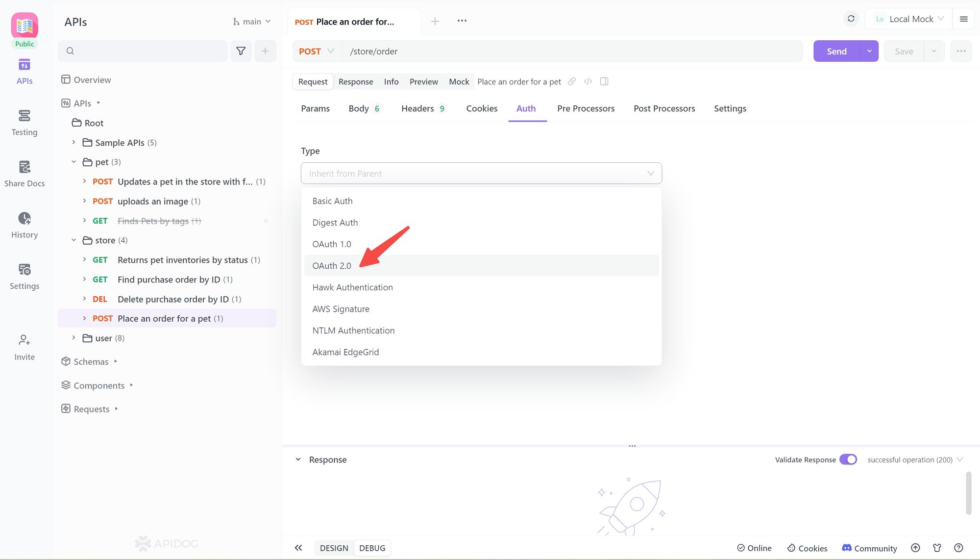Open Community link in status bar
Screen dimensions: 980x560
coord(869,548)
